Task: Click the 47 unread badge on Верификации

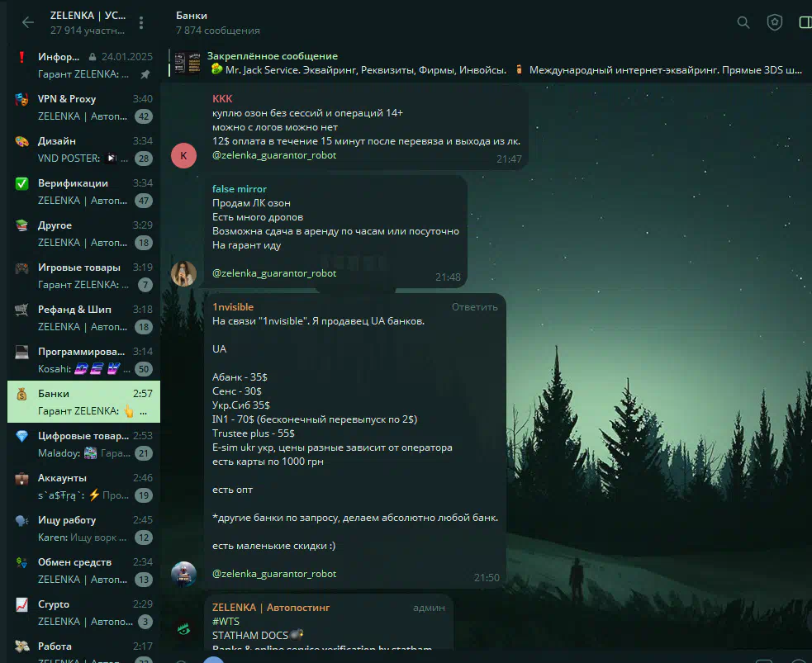Action: pos(144,201)
